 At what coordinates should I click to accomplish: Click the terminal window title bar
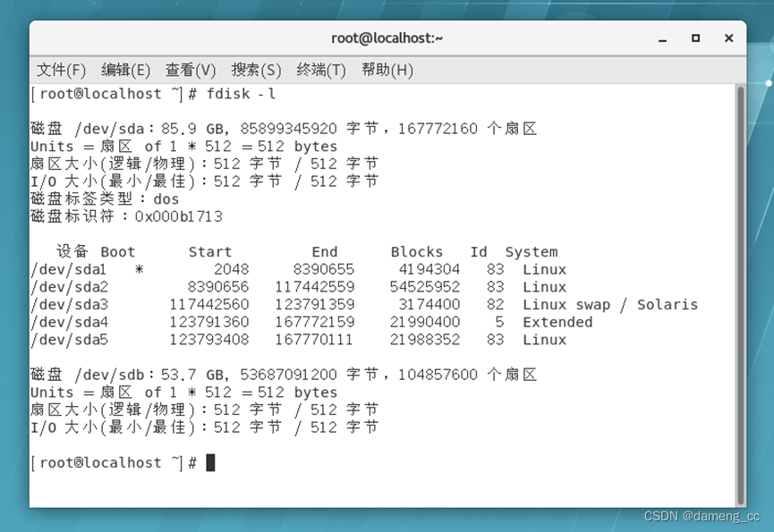(x=387, y=38)
